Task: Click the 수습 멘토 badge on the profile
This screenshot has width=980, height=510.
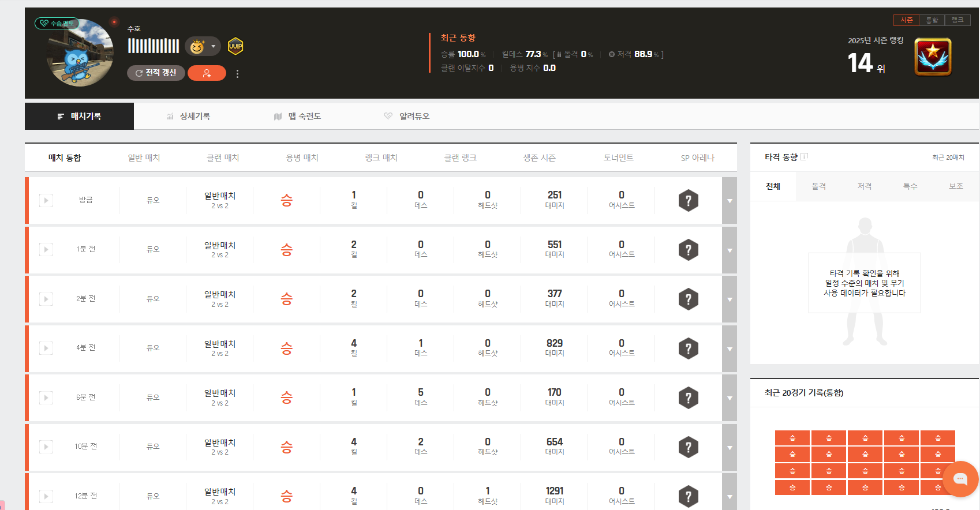Action: click(x=57, y=24)
